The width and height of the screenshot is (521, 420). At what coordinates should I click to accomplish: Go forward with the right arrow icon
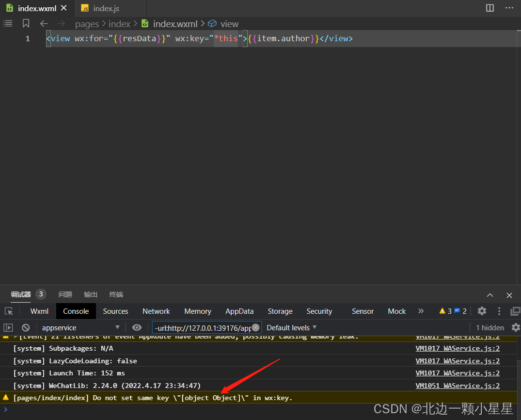(61, 24)
